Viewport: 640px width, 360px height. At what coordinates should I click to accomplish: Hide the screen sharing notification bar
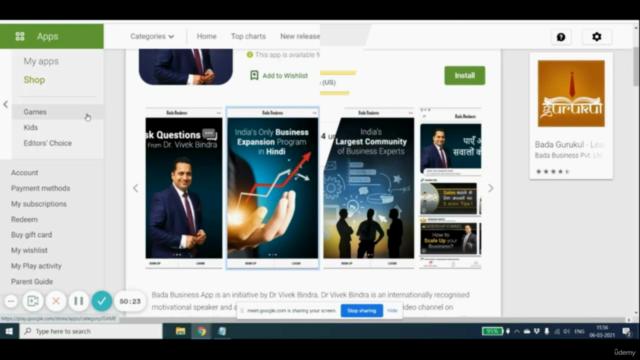point(392,311)
